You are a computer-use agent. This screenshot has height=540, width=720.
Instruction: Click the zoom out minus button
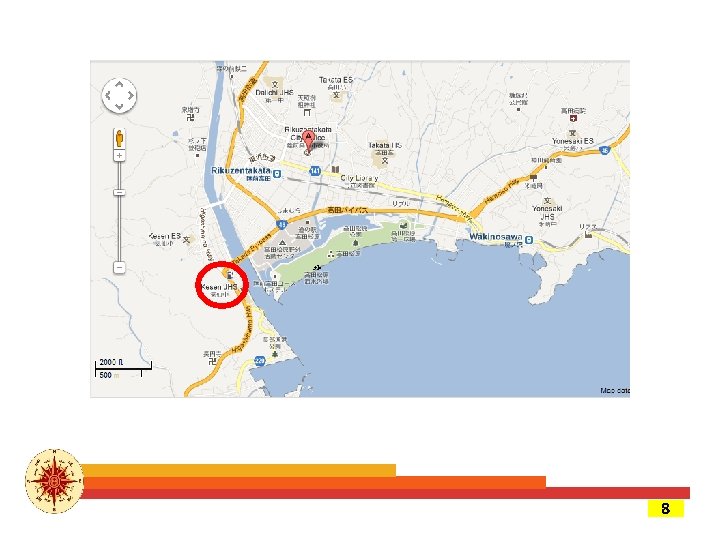click(x=119, y=267)
